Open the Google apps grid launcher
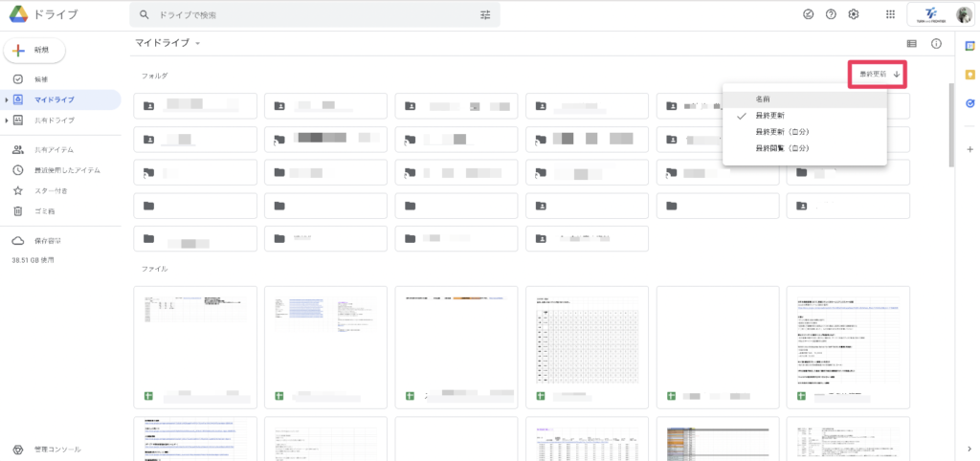 tap(891, 14)
